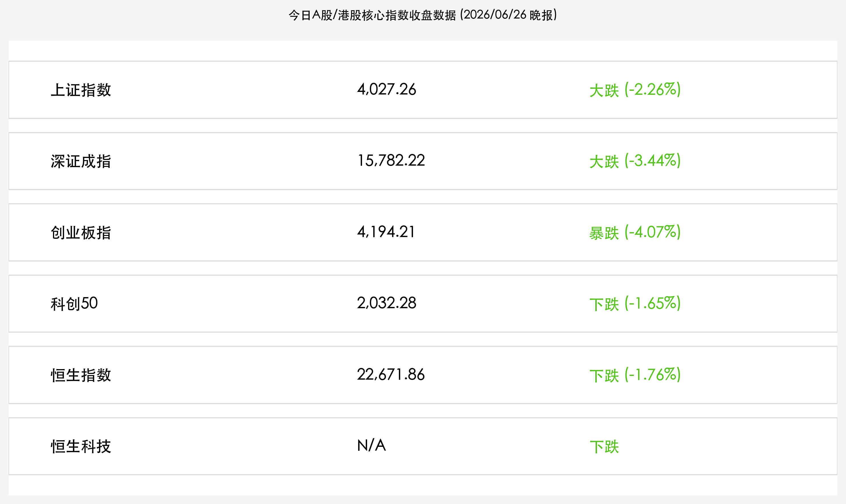Click the 晚报 text in the header
The height and width of the screenshot is (504, 846).
[541, 15]
